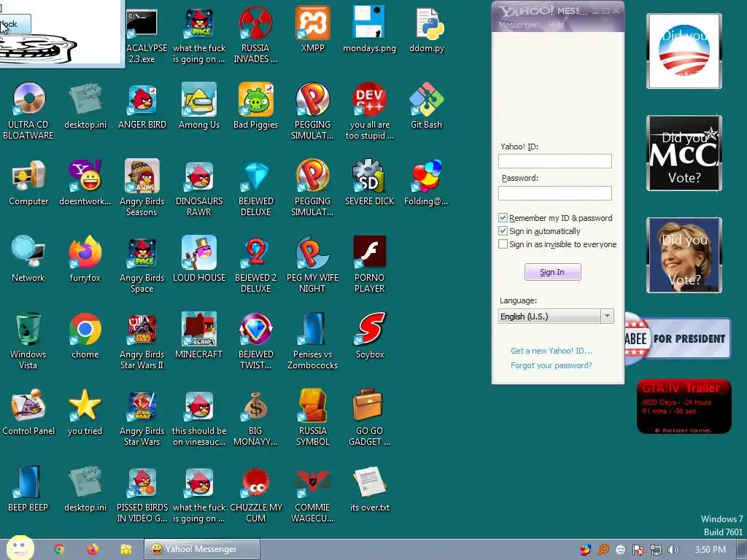Viewport: 747px width, 560px height.
Task: Click the Obama Did you vote gadget
Action: click(x=684, y=51)
